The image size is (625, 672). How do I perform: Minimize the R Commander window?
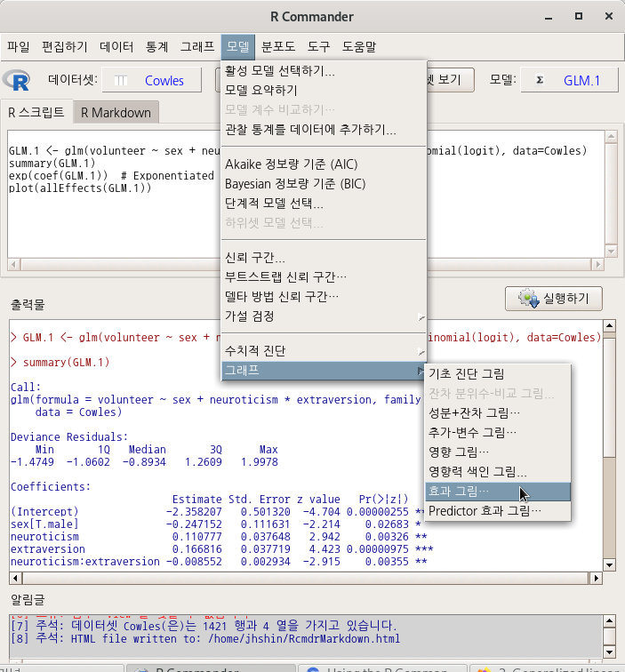[549, 17]
